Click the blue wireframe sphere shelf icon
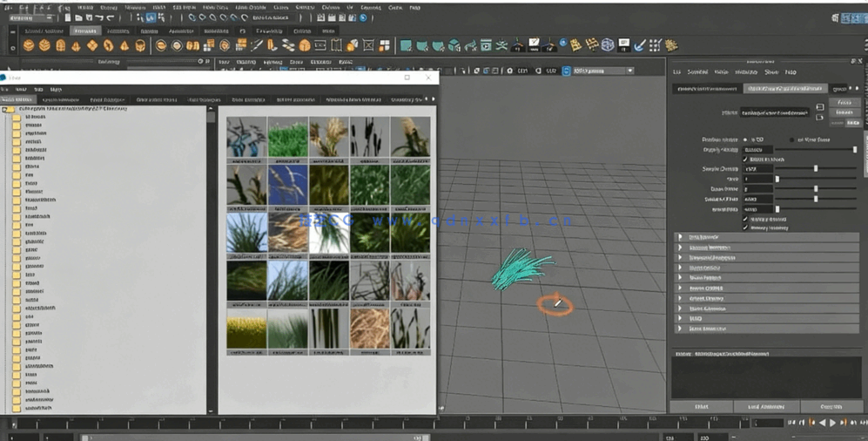The height and width of the screenshot is (441, 868). pos(608,45)
